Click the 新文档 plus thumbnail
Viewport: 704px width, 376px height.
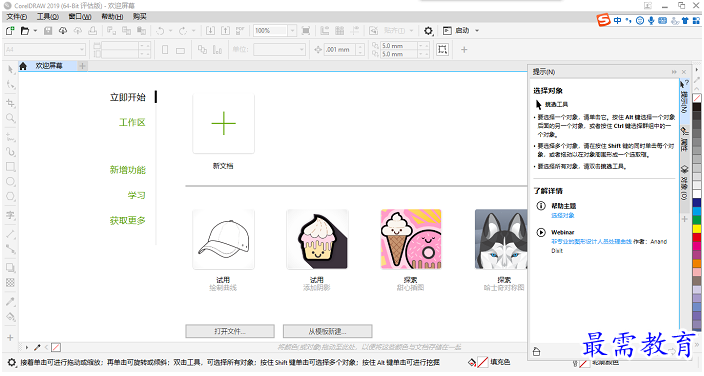[224, 124]
